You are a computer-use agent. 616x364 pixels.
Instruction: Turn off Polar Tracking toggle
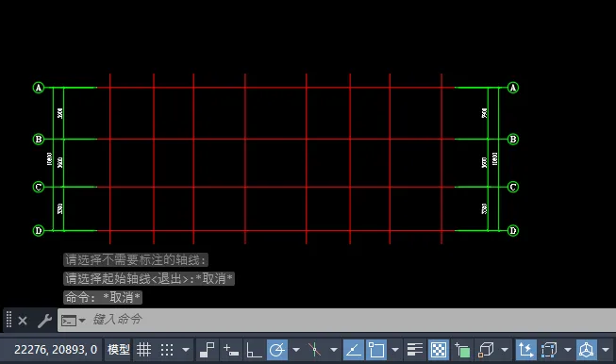point(277,350)
